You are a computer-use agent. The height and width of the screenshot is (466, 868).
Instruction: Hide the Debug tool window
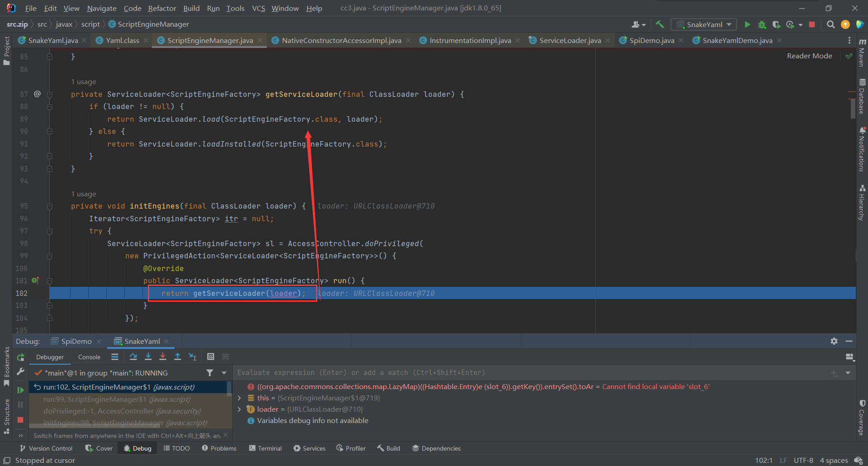point(849,341)
